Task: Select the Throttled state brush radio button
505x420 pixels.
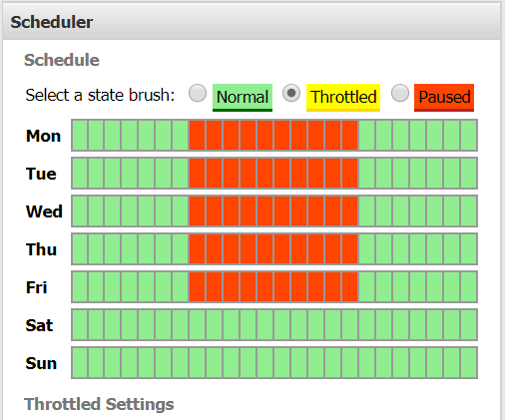Action: tap(291, 93)
